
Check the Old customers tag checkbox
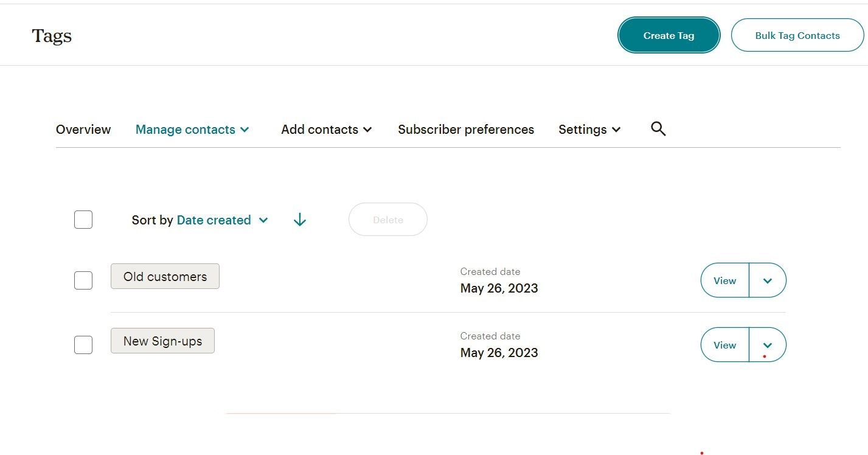tap(83, 280)
